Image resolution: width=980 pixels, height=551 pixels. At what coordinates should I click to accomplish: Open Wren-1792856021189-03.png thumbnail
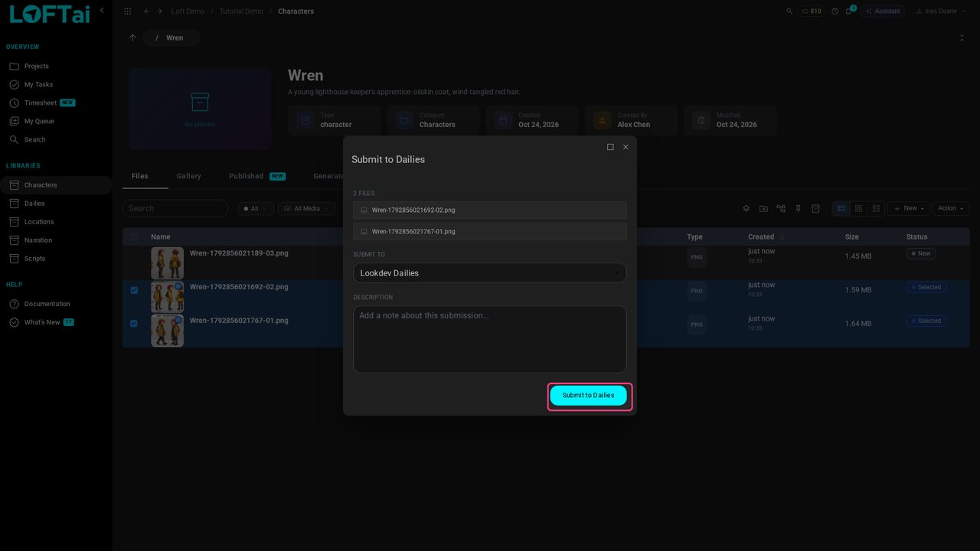pos(167,262)
